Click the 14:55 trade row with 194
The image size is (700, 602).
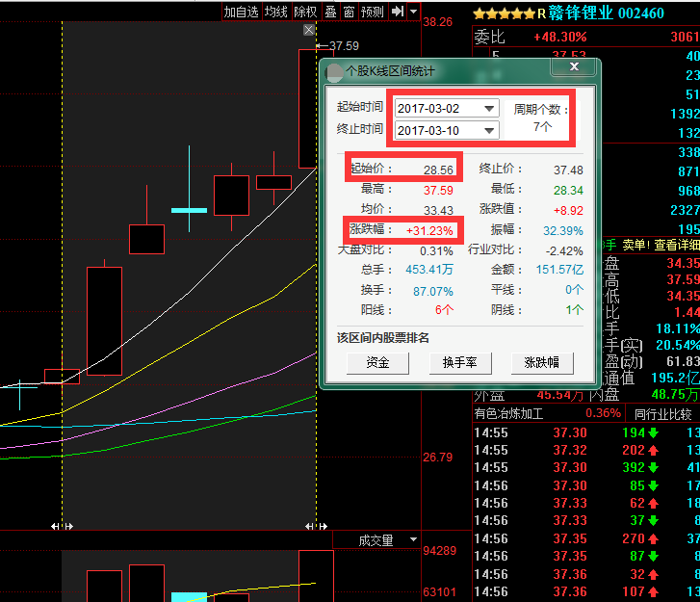(586, 432)
